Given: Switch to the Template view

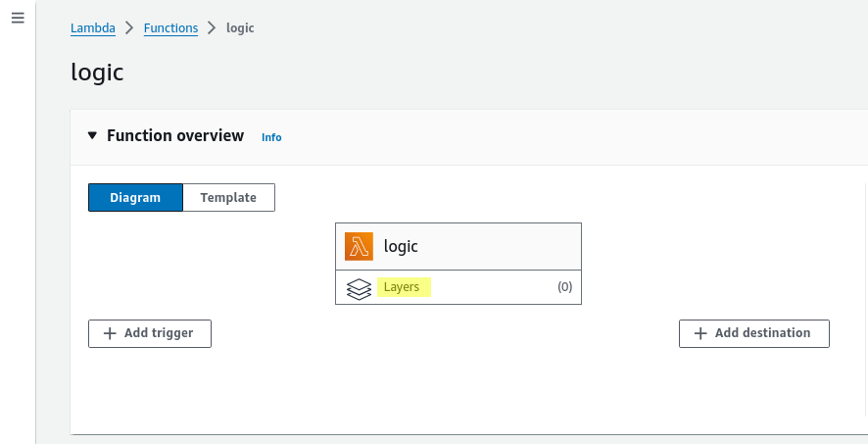Looking at the screenshot, I should pos(228,198).
